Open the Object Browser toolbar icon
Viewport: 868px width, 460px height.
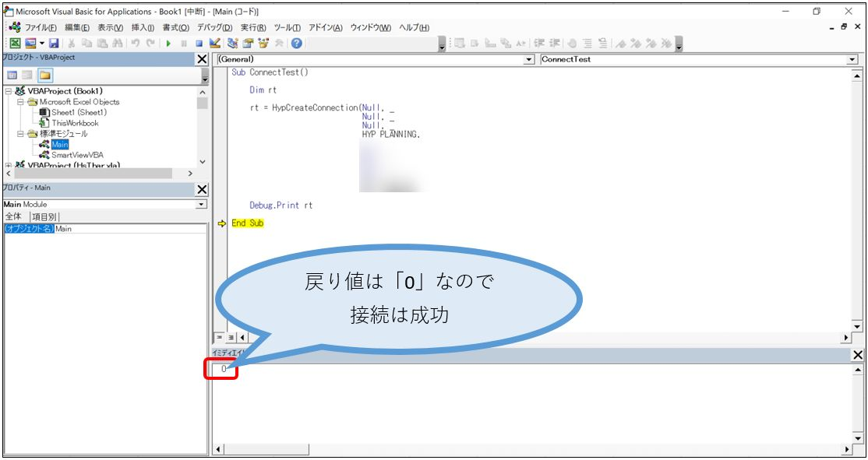pyautogui.click(x=263, y=44)
